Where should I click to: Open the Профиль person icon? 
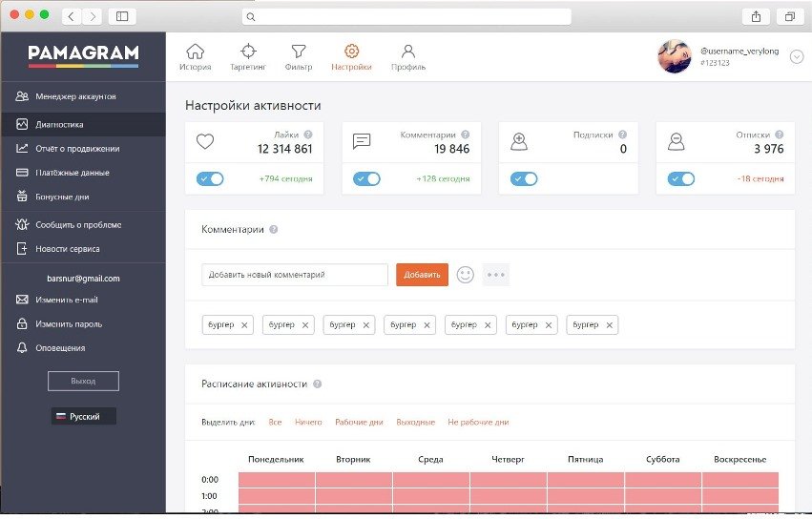click(x=408, y=52)
